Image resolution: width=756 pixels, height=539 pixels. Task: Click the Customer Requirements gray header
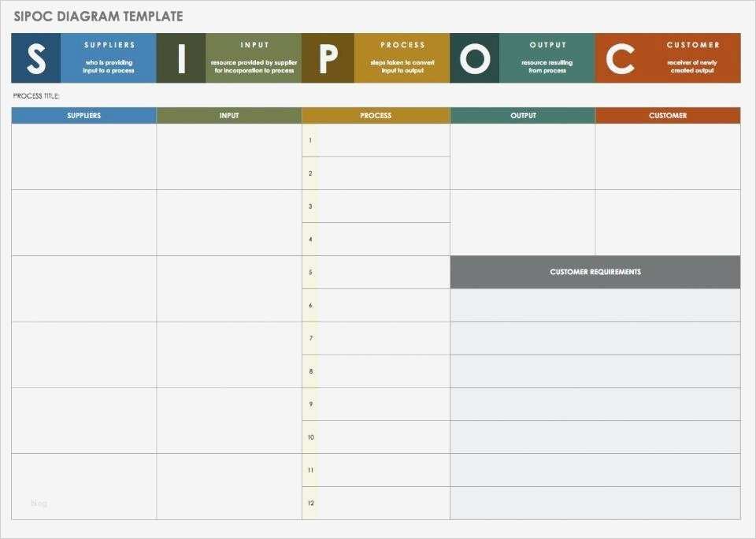595,272
